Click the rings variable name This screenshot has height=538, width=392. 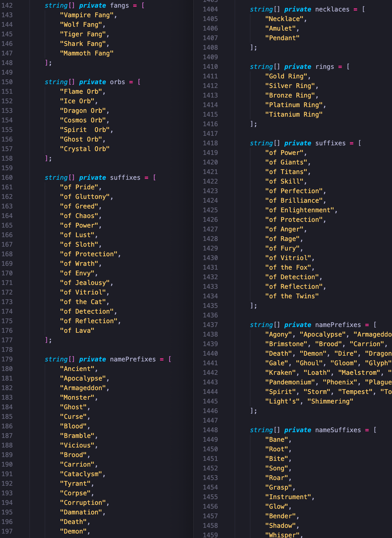pos(325,67)
